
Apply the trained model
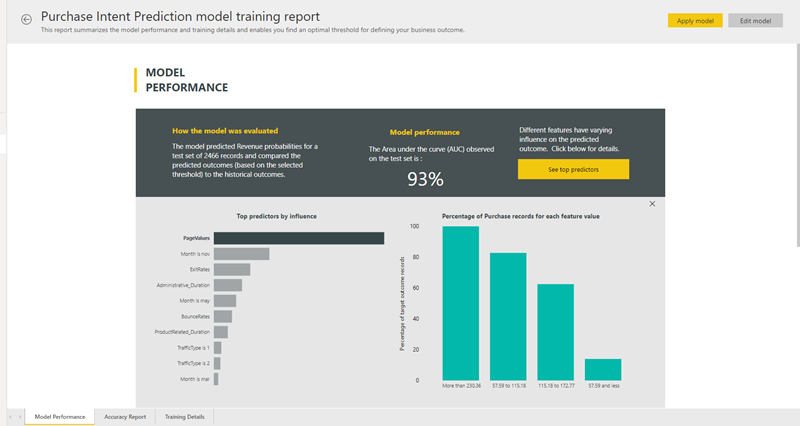point(694,20)
